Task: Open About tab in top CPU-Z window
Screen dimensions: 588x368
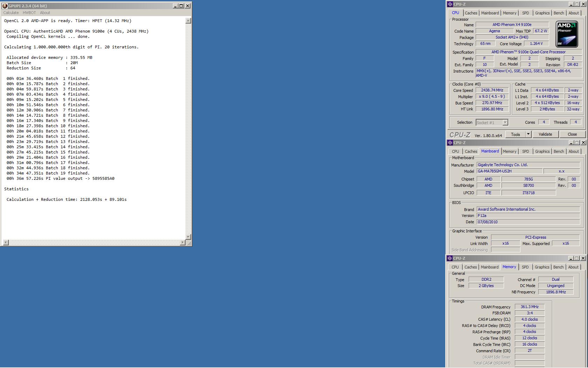Action: click(574, 13)
